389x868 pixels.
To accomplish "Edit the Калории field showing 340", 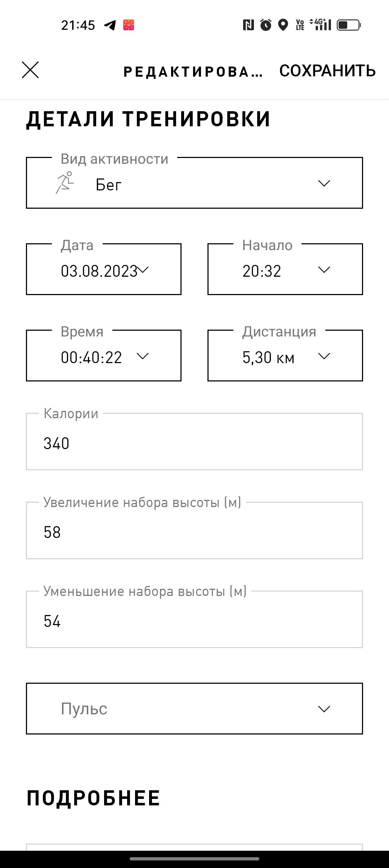I will 194,442.
